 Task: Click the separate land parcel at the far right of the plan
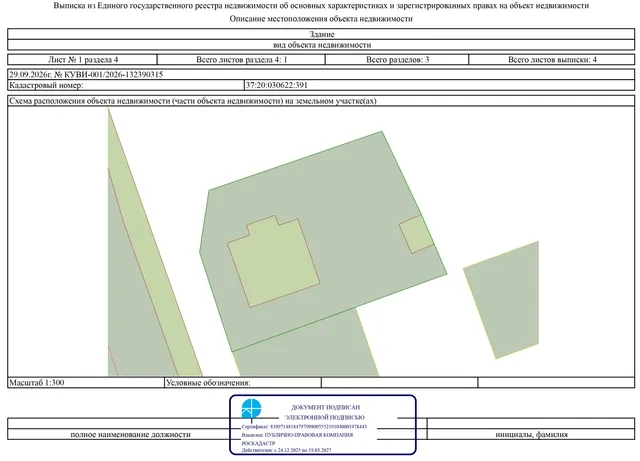click(506, 300)
